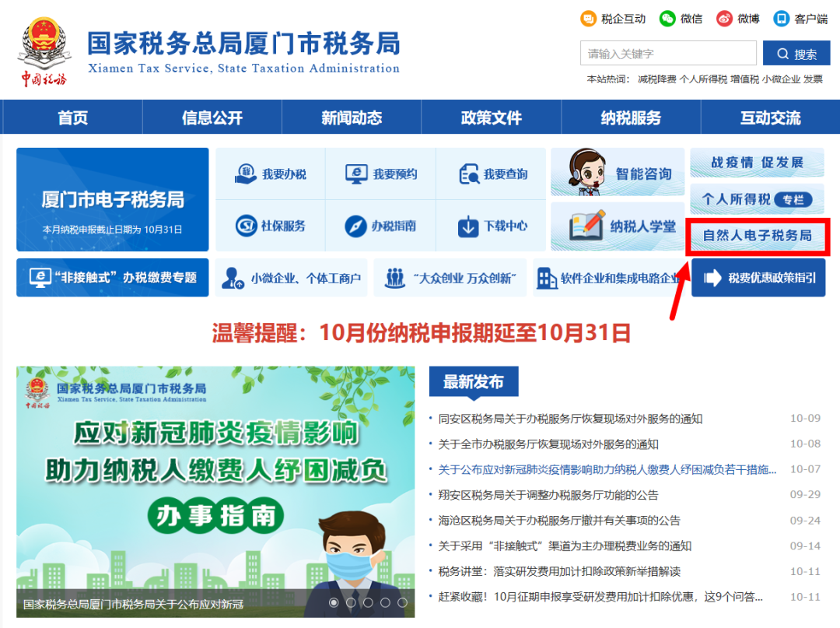840x628 pixels.
Task: Click the 请输入关键字 search field
Action: (x=668, y=54)
